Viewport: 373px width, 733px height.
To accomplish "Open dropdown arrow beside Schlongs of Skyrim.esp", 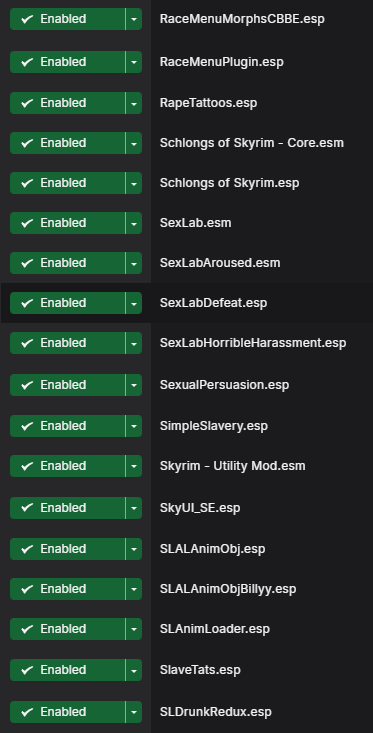I will [x=134, y=183].
